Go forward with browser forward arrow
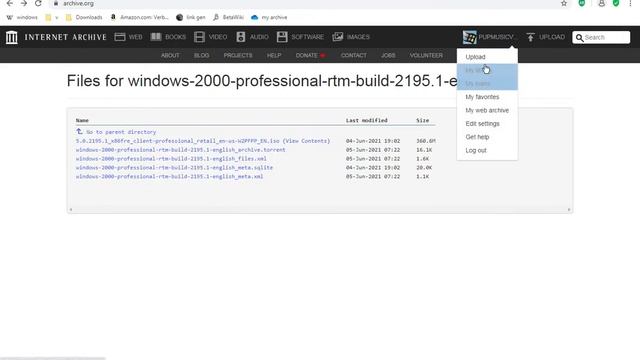The height and width of the screenshot is (360, 640). 24,3
